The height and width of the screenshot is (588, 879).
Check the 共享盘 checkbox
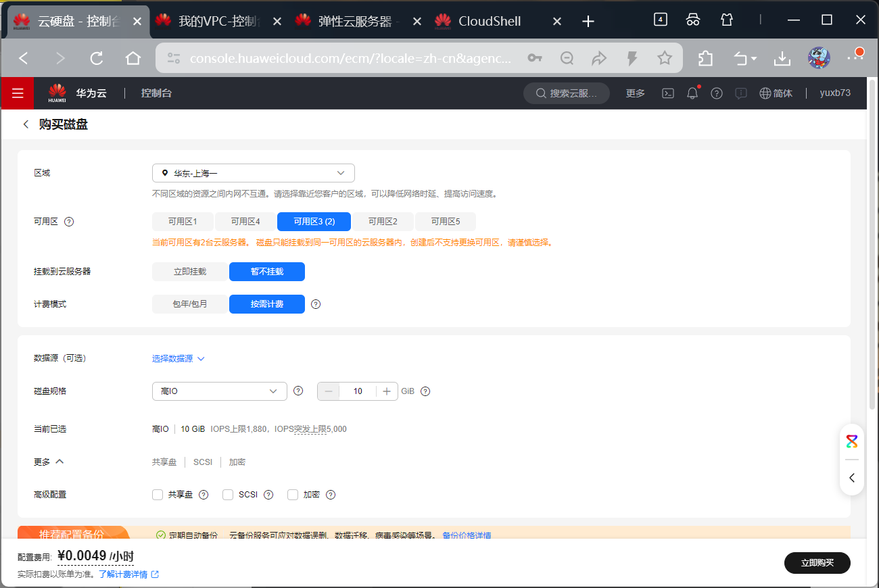point(158,495)
